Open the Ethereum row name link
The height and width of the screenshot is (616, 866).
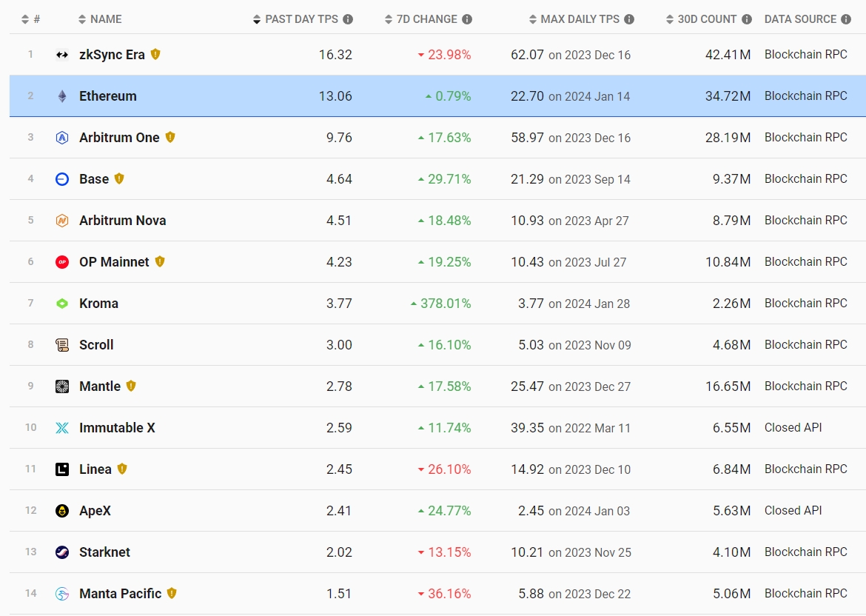(108, 96)
